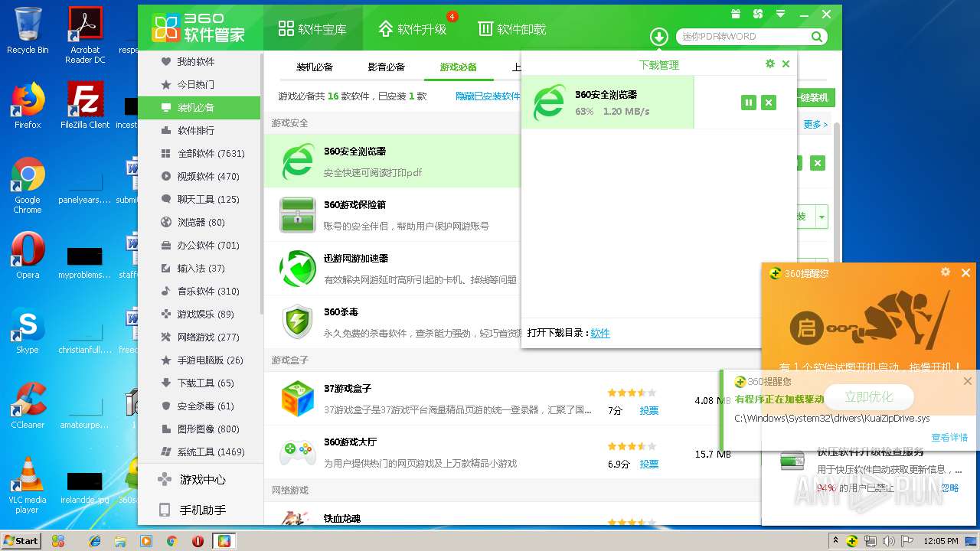The width and height of the screenshot is (980, 551).
Task: Open 音乐软件 (310) category
Action: 199,291
